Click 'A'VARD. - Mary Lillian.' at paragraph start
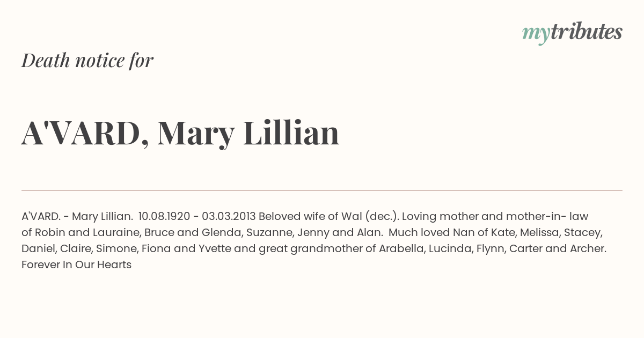The image size is (644, 338). tap(77, 216)
